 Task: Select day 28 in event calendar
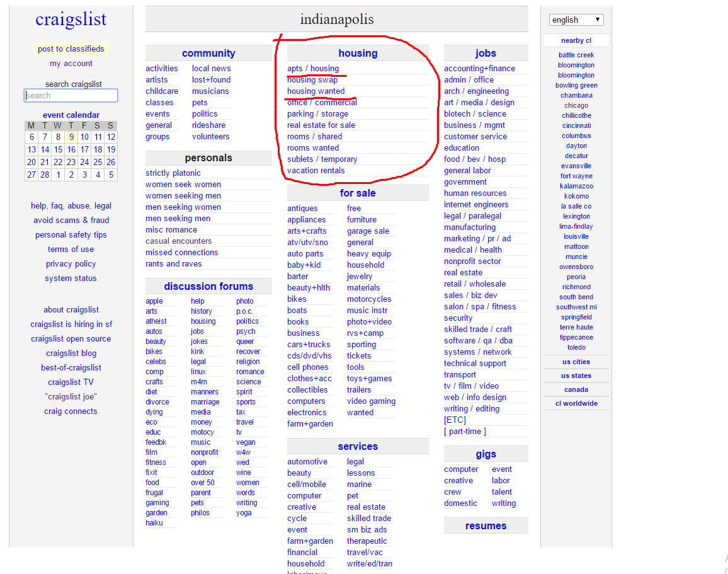coord(45,175)
